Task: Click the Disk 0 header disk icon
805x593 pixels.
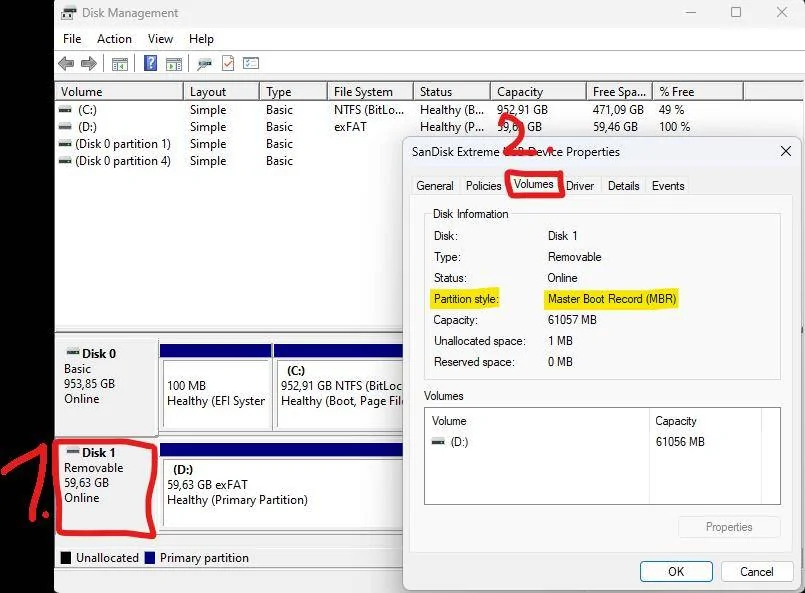Action: tap(73, 352)
